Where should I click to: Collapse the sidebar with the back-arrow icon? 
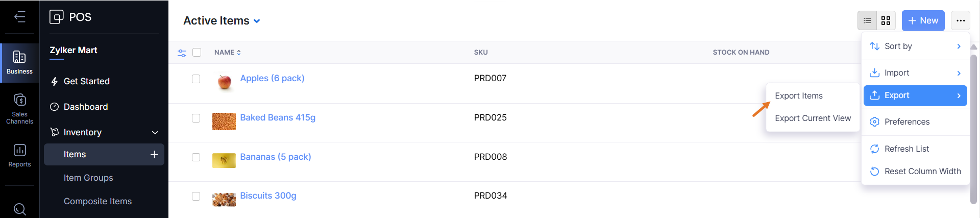point(19,17)
